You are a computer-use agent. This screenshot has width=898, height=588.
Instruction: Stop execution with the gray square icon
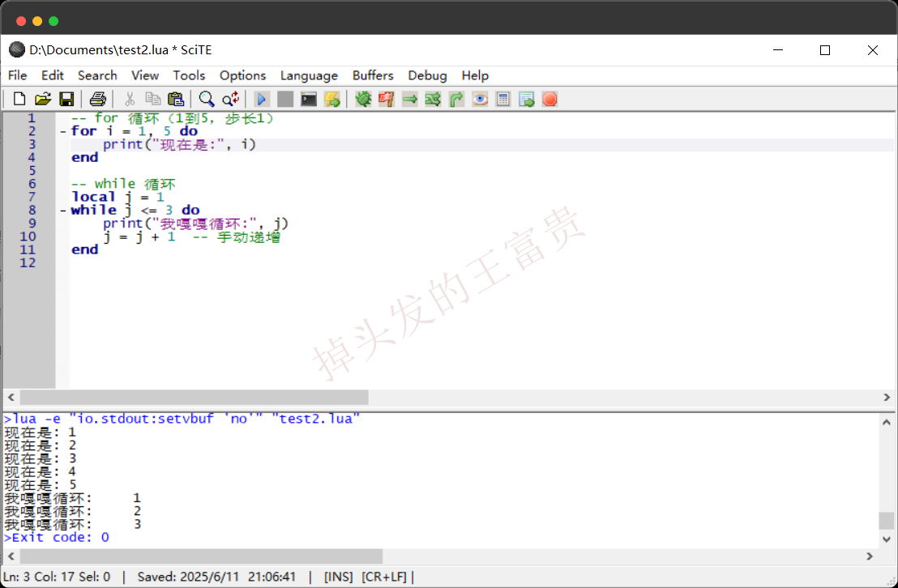(284, 99)
